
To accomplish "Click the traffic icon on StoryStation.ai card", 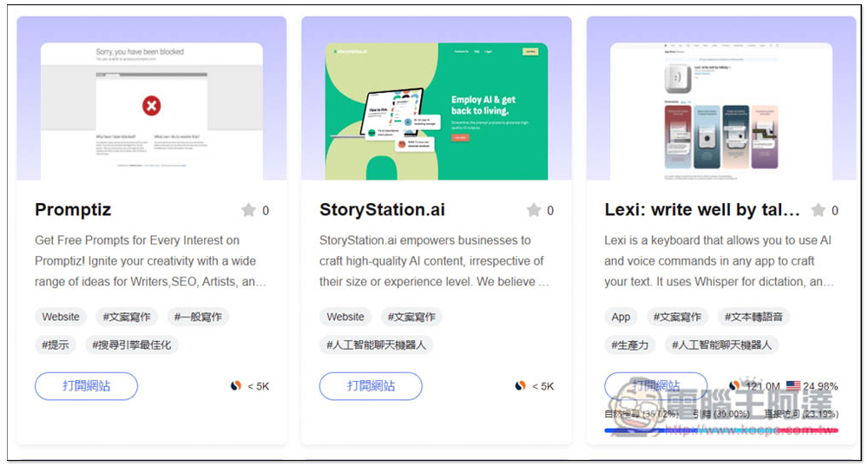I will click(x=520, y=386).
